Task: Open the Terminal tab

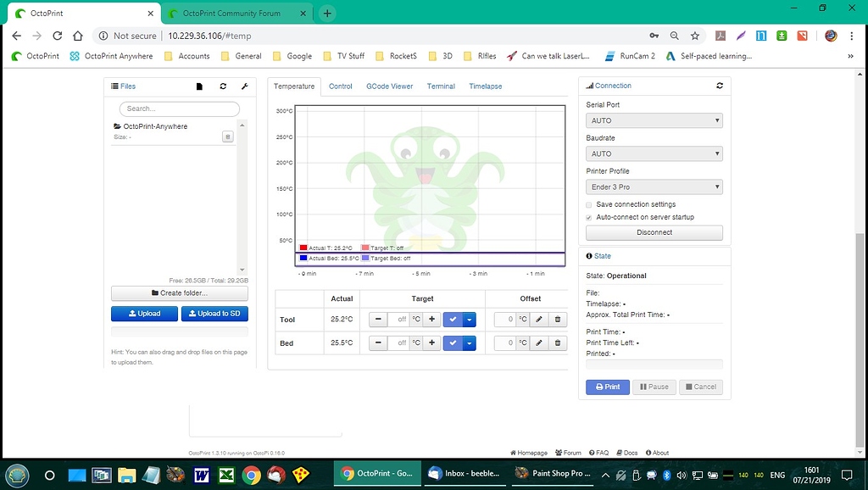Action: (x=441, y=86)
